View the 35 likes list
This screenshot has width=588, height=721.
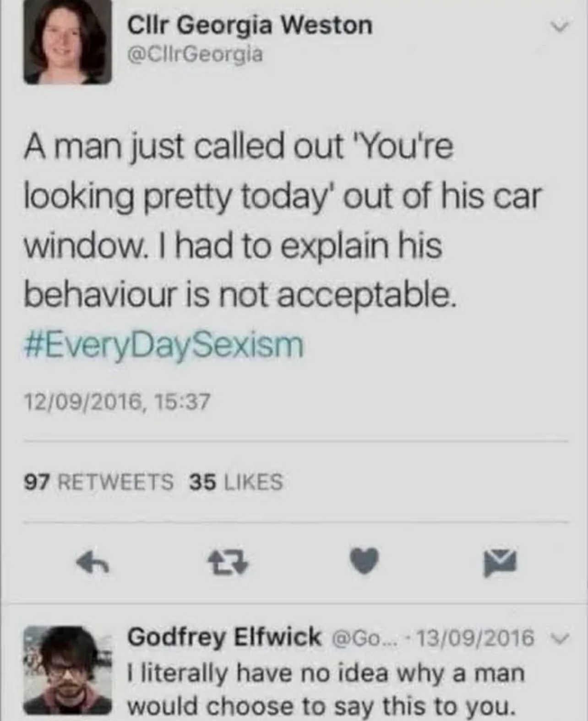point(236,482)
